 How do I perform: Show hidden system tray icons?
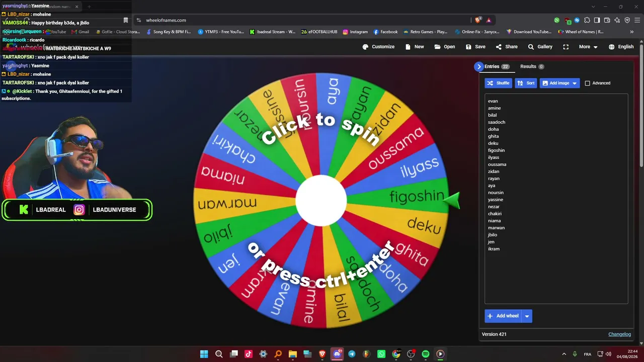point(564,354)
